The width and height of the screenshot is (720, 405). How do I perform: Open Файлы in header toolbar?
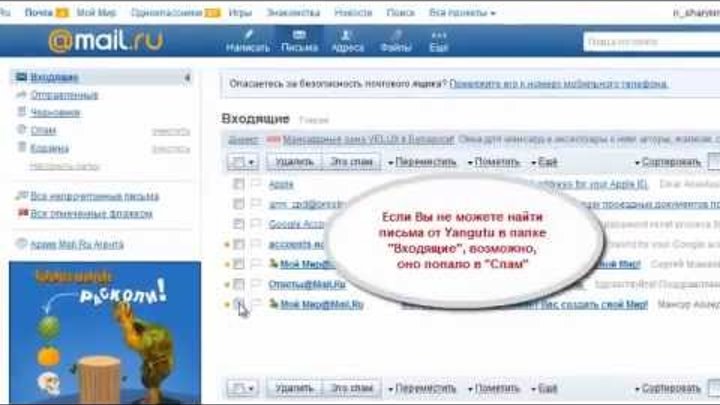click(396, 41)
